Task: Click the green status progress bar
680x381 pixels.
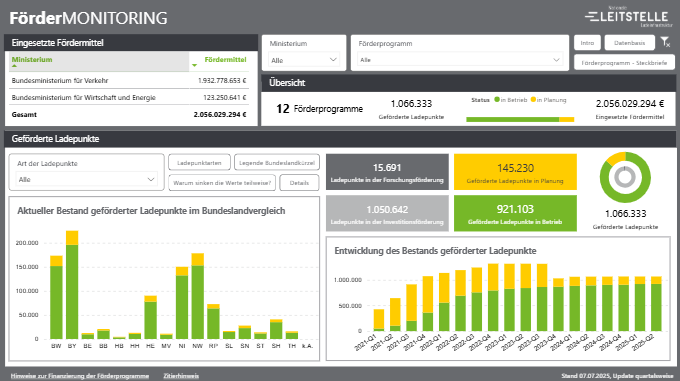Action: click(513, 120)
